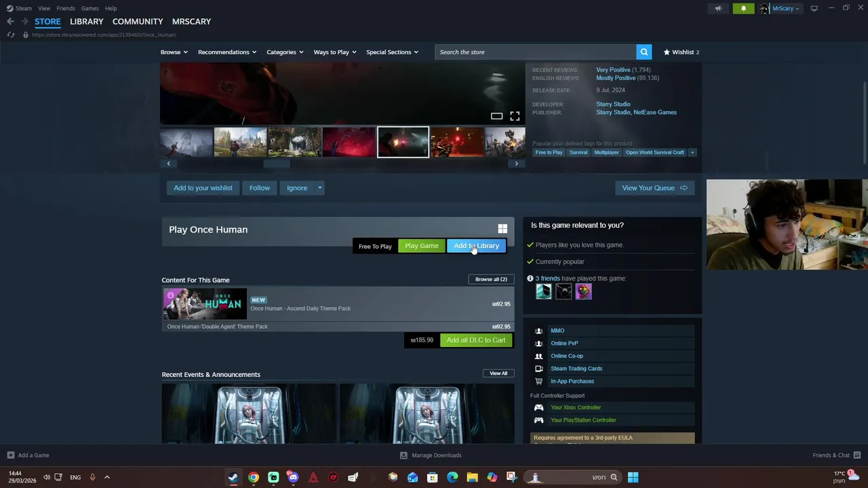Open Chrome from the taskbar
Viewport: 868px width, 488px height.
coord(253,477)
